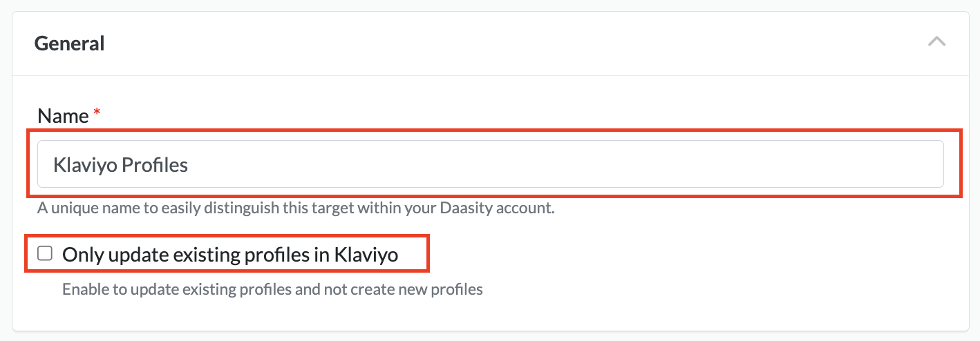Screen dimensions: 980x341
Task: Click the Name field label
Action: click(x=63, y=115)
